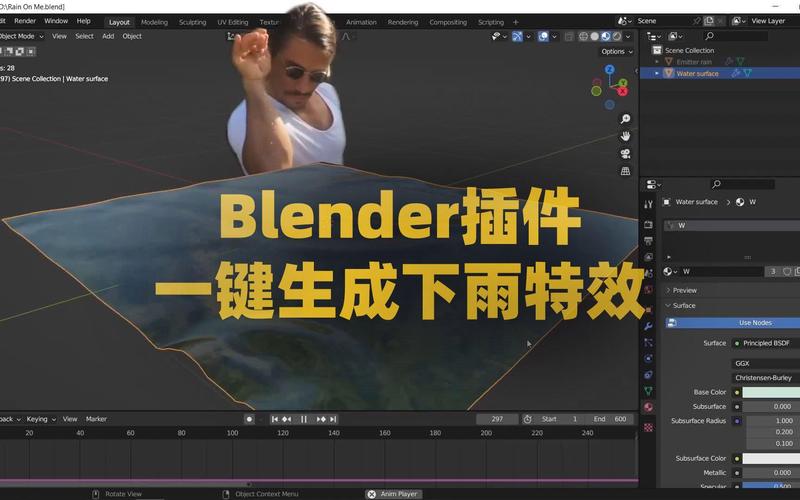Switch to Sculpting workspace tab

coord(192,22)
